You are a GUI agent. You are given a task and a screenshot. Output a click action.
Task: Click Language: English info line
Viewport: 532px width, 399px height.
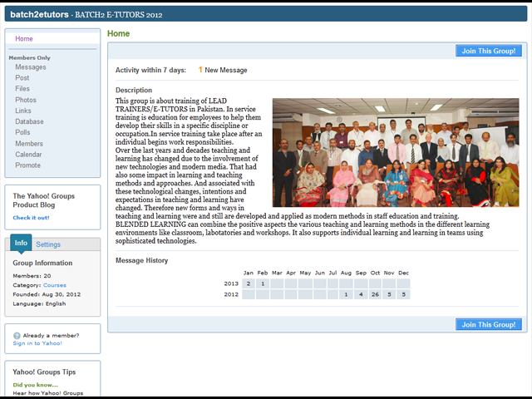(39, 303)
